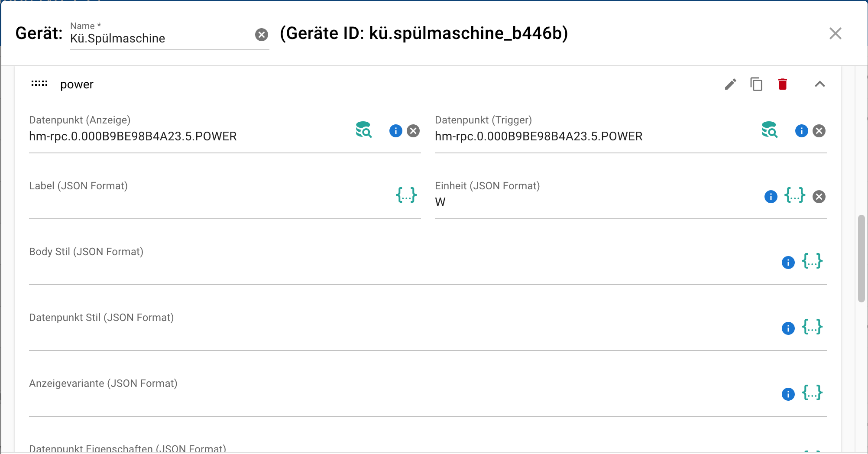
Task: Collapse the power section
Action: pyautogui.click(x=819, y=84)
